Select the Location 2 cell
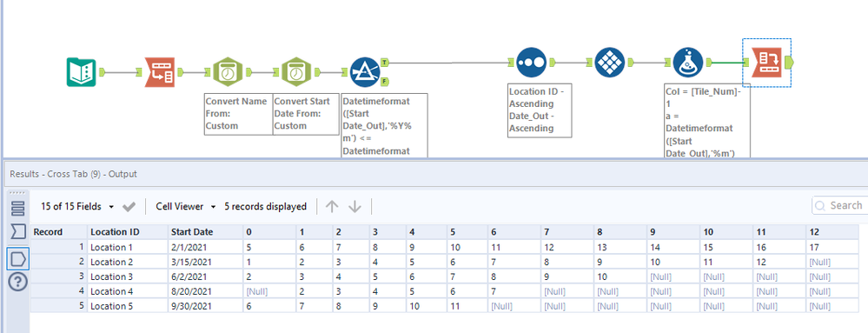This screenshot has height=333, width=868. click(x=128, y=262)
